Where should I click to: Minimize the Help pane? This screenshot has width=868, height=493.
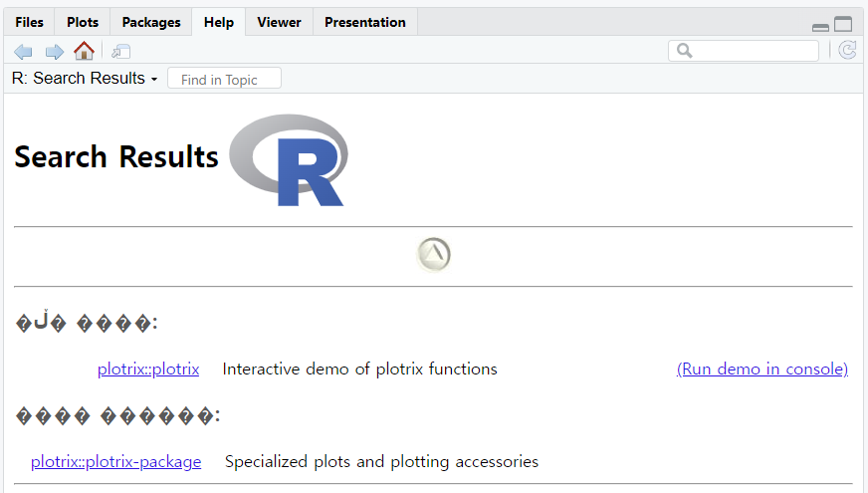(x=820, y=27)
